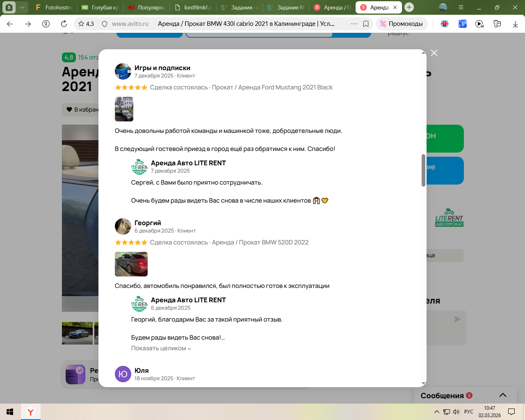Switch to the Популярна tab
This screenshot has height=420, width=525.
point(146,7)
